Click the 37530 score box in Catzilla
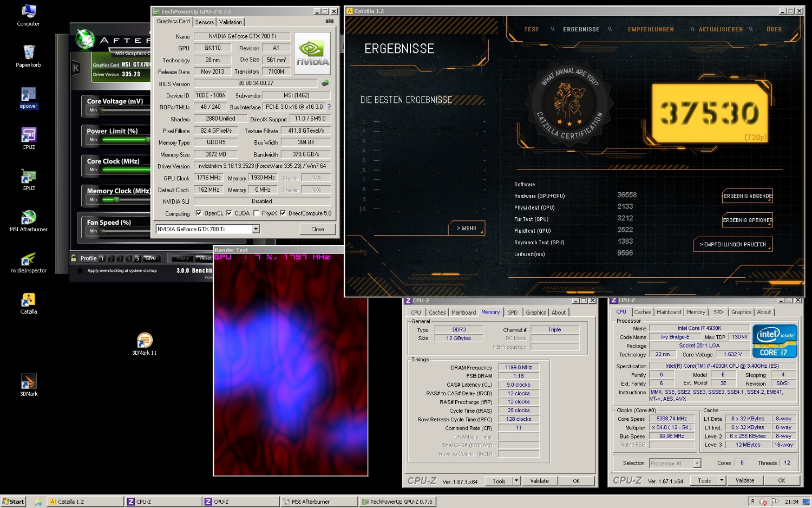 click(710, 113)
